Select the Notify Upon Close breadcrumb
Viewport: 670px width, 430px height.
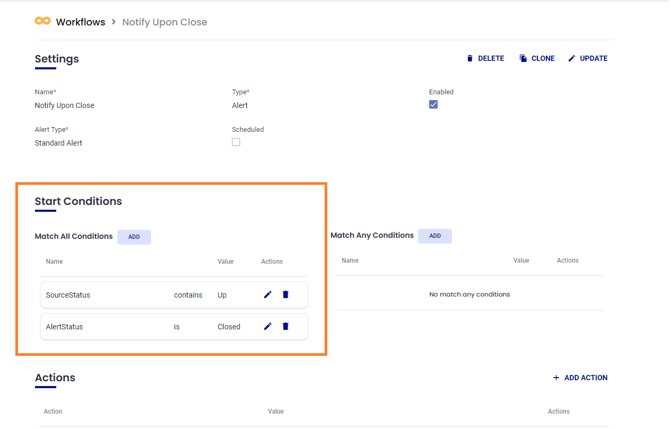[164, 22]
